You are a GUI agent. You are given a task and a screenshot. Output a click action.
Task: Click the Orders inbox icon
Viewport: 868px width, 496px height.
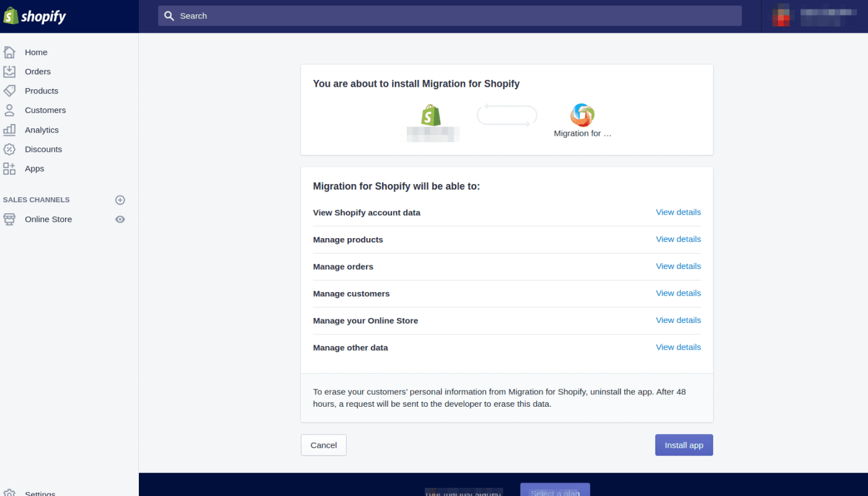click(x=9, y=71)
